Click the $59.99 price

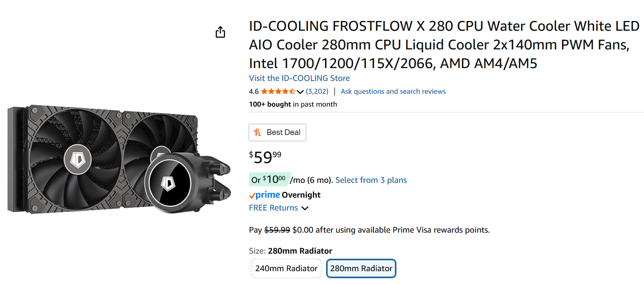(265, 157)
